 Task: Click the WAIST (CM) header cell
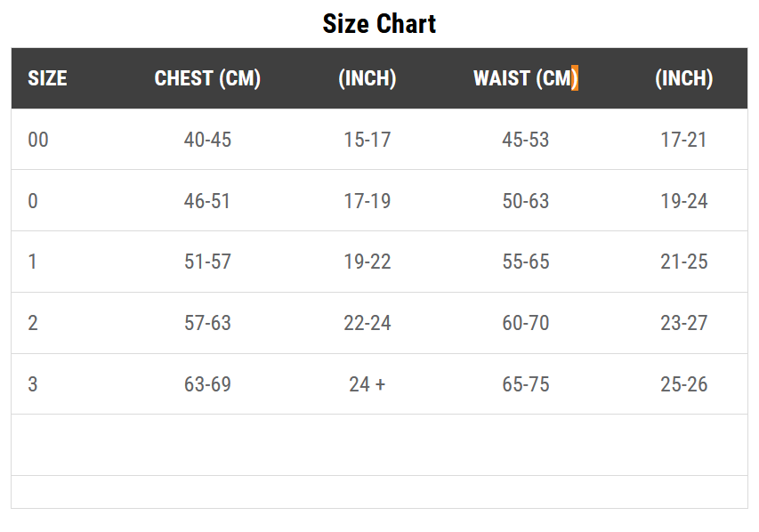pyautogui.click(x=526, y=78)
